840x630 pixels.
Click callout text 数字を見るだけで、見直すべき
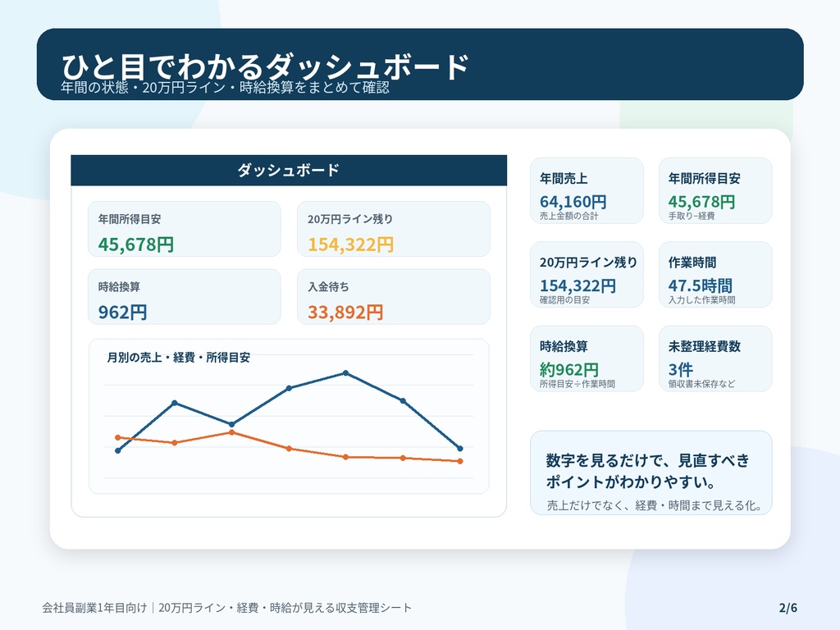[648, 460]
